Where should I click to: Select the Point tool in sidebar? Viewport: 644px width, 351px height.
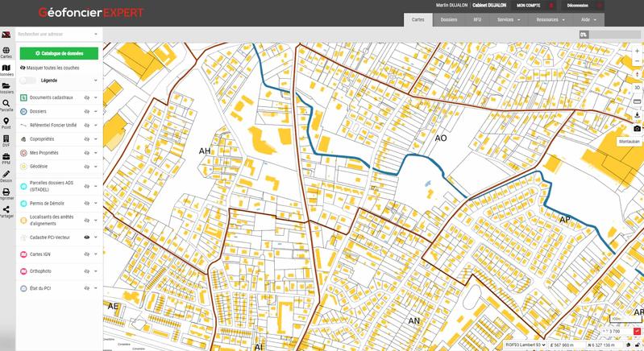(6, 123)
